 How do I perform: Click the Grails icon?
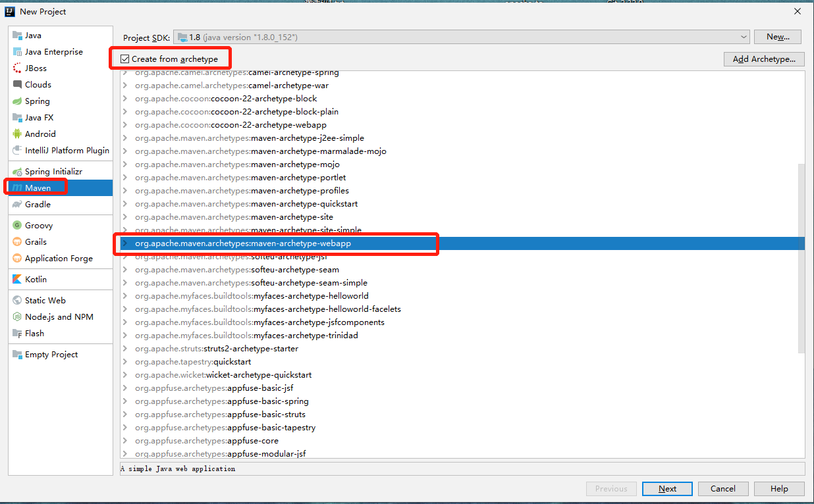pyautogui.click(x=17, y=242)
